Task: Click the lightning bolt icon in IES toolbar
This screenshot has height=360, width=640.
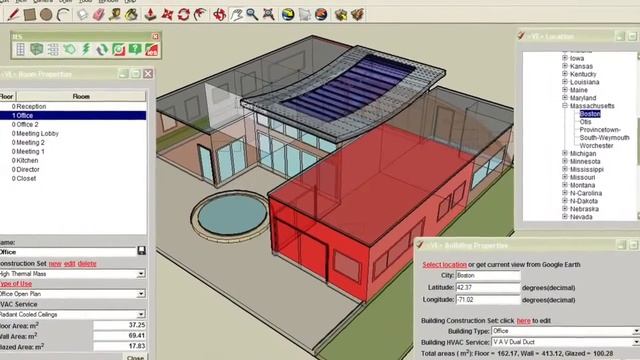Action: pos(86,49)
